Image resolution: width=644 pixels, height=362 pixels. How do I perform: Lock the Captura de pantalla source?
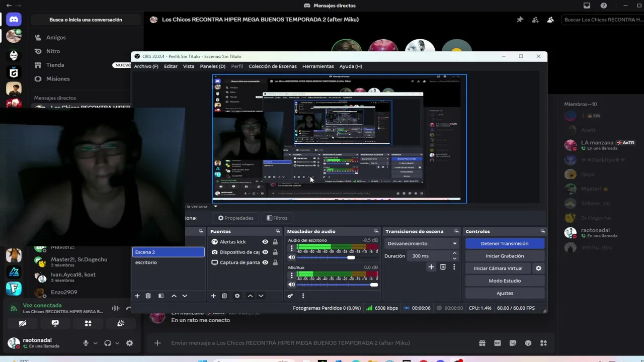(275, 262)
